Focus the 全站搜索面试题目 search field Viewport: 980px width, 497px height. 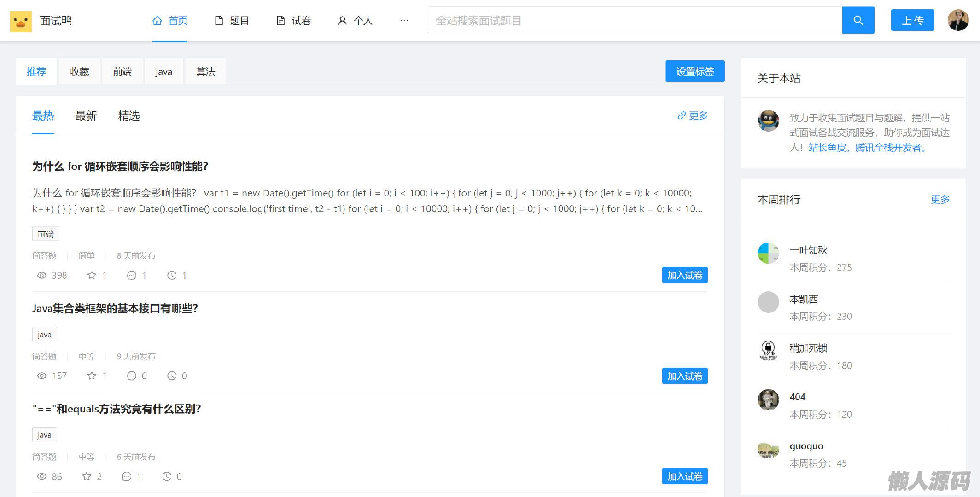pos(635,20)
